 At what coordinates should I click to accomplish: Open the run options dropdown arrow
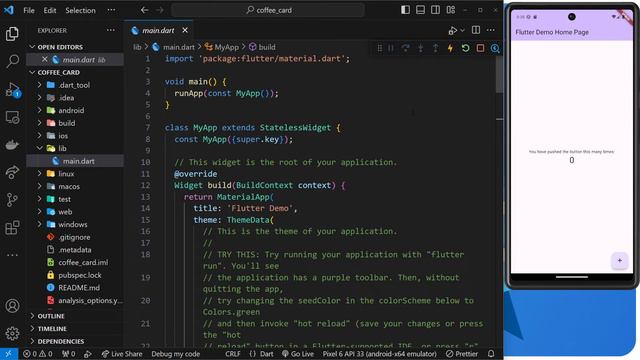(x=462, y=31)
